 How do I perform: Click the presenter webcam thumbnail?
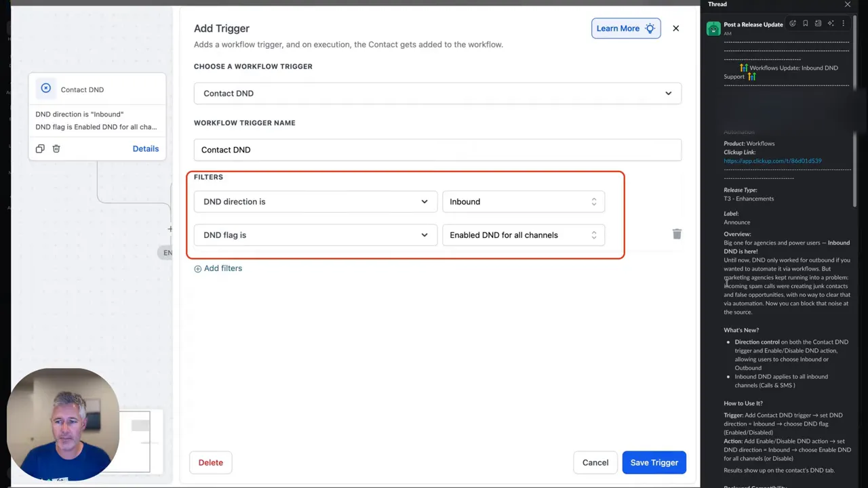[63, 424]
